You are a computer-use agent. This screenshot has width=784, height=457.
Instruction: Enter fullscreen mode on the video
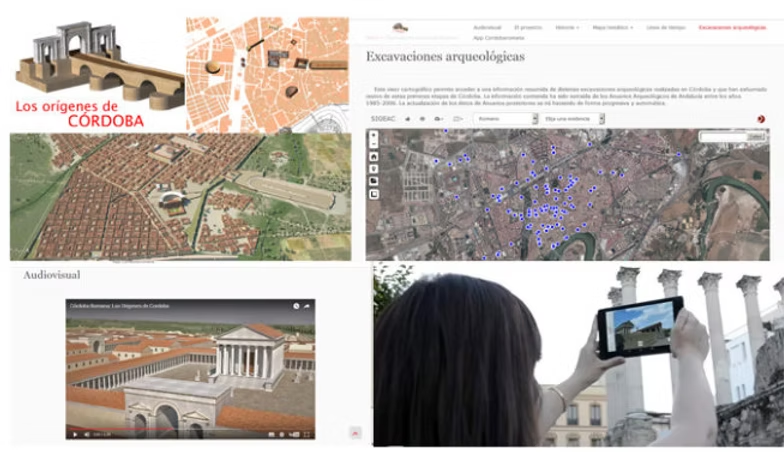point(307,434)
